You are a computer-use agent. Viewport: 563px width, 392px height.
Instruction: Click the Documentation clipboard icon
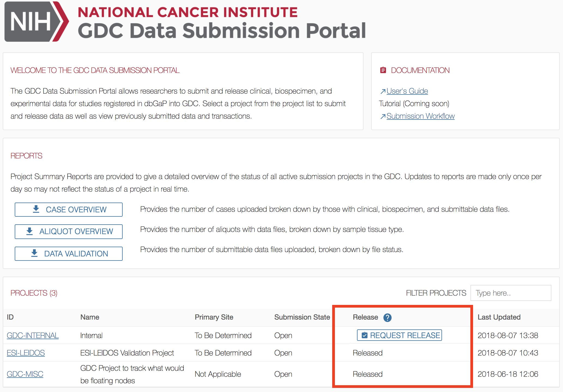pos(383,70)
